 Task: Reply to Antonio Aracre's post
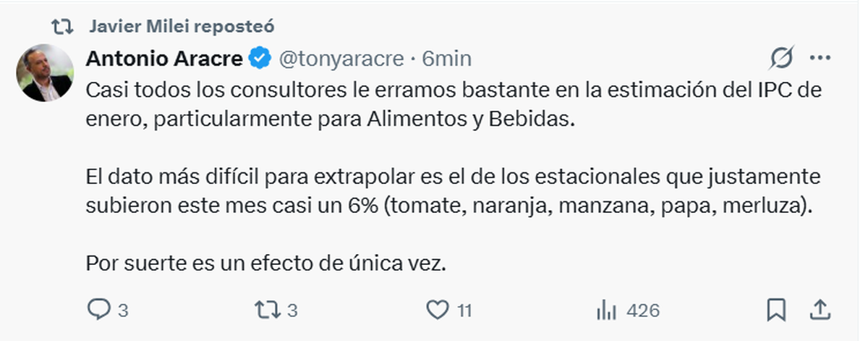tap(98, 310)
